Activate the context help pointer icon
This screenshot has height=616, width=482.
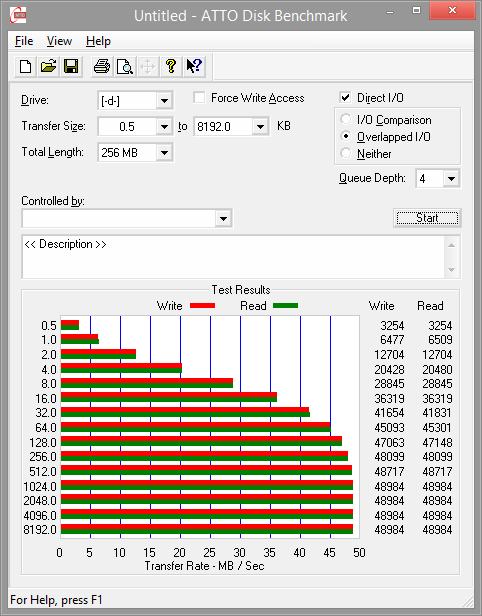[194, 66]
